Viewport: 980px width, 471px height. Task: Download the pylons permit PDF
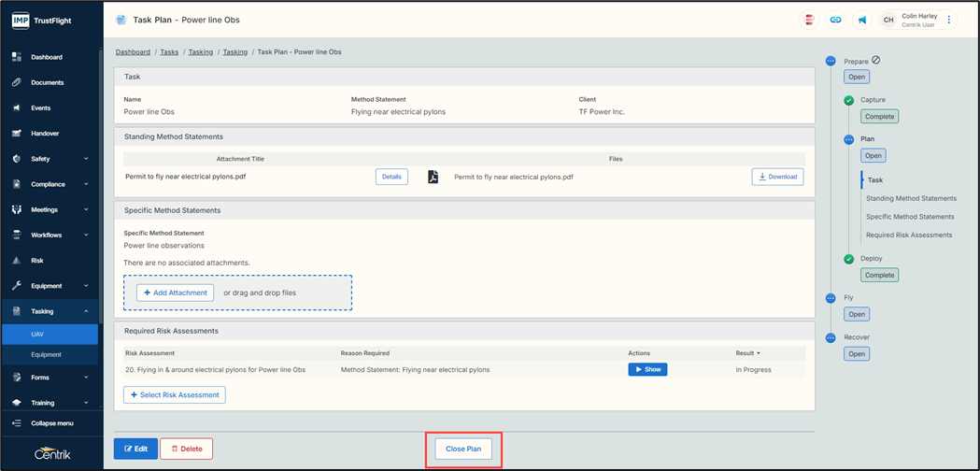pos(776,177)
